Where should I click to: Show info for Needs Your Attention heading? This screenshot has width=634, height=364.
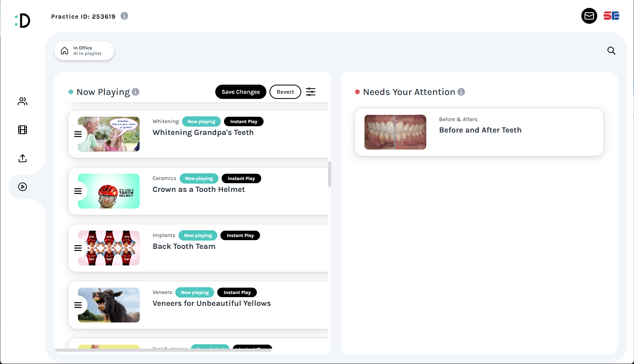[x=461, y=92]
